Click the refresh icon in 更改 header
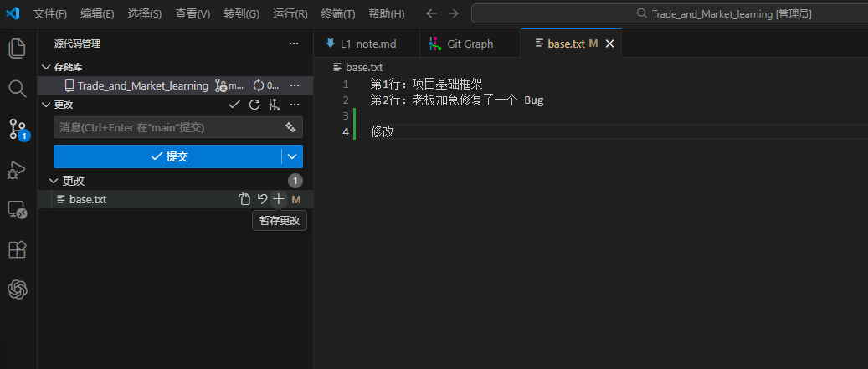Image resolution: width=868 pixels, height=369 pixels. (254, 105)
